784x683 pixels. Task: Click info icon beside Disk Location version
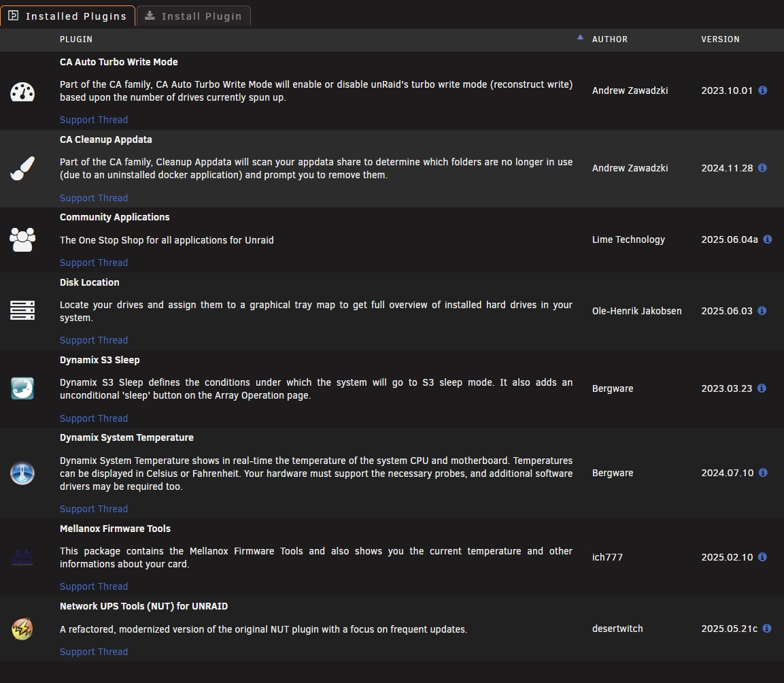pyautogui.click(x=762, y=311)
